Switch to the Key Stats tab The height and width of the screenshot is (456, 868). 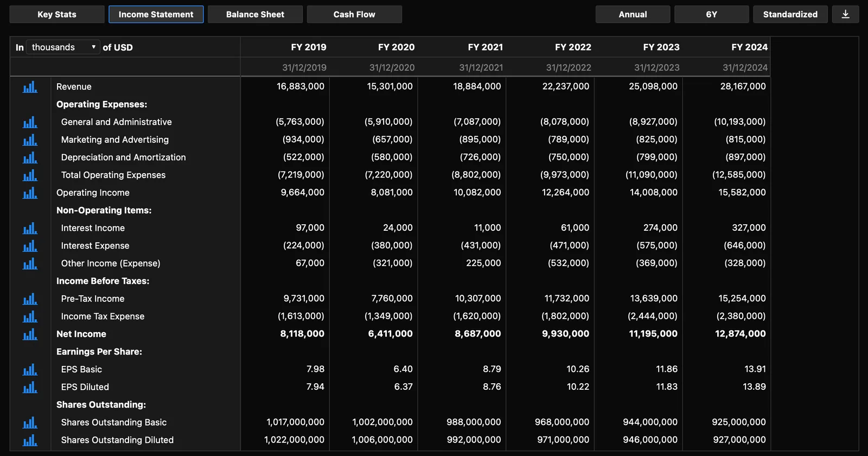pos(57,14)
